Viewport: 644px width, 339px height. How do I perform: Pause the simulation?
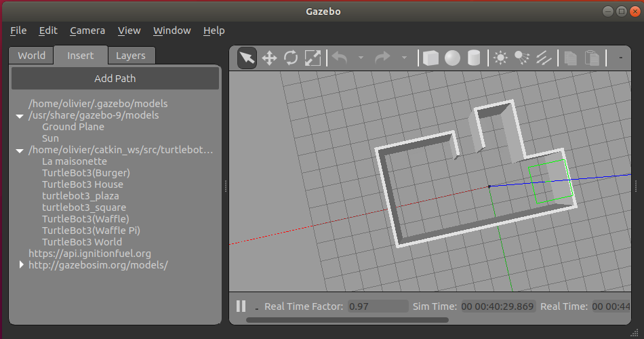point(241,306)
